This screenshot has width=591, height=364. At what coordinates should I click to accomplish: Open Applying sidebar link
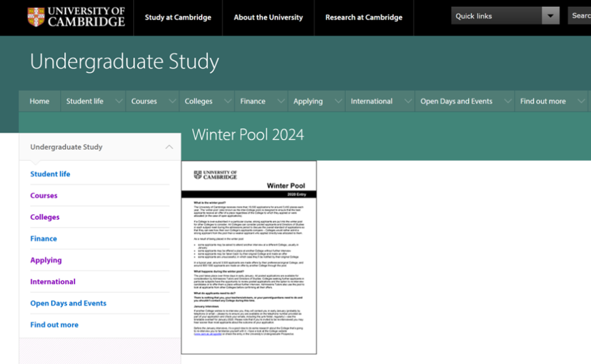click(x=46, y=260)
